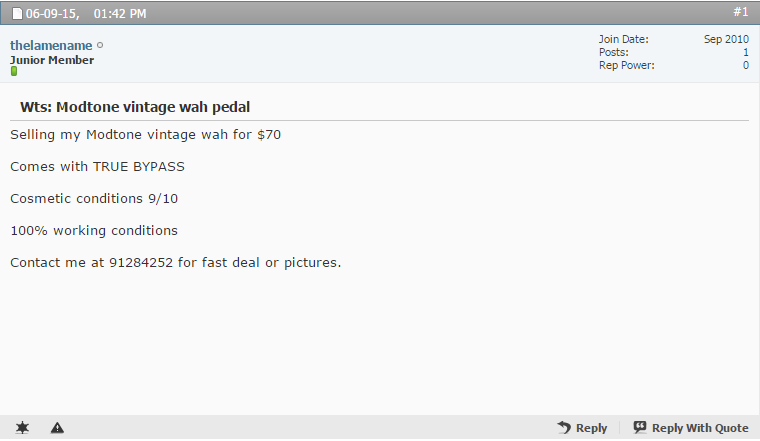Report the post using the warning triangle icon
Screen dimensions: 760x441
coord(57,428)
